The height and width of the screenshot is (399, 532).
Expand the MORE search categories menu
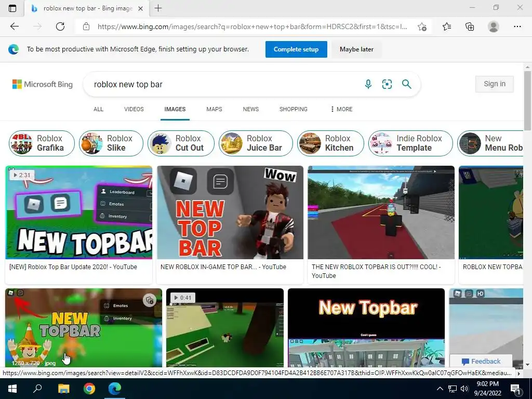(341, 109)
